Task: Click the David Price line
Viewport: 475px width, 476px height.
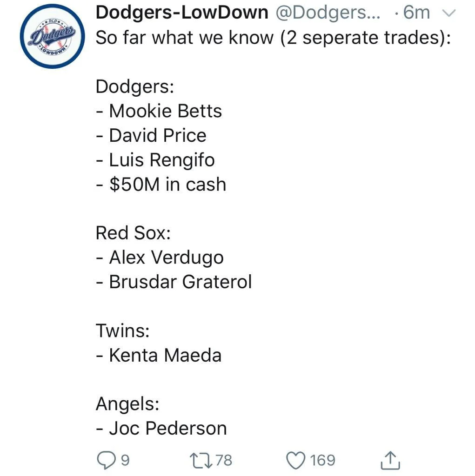Action: click(151, 135)
